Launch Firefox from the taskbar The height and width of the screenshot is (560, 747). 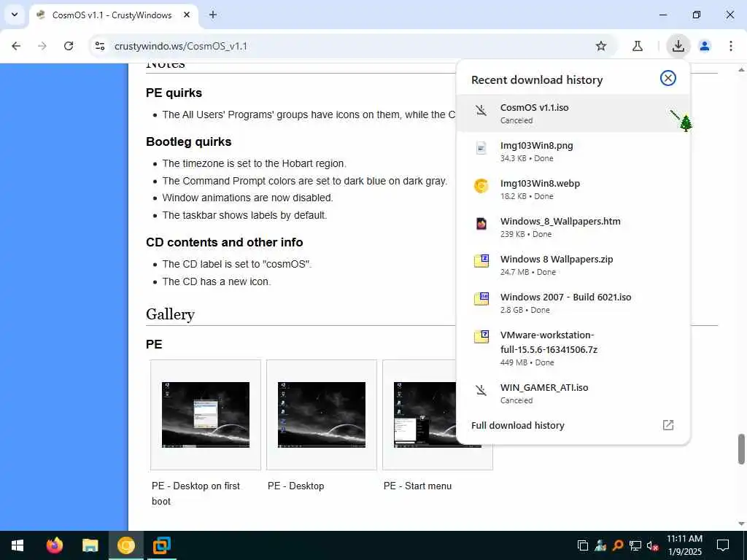point(54,545)
